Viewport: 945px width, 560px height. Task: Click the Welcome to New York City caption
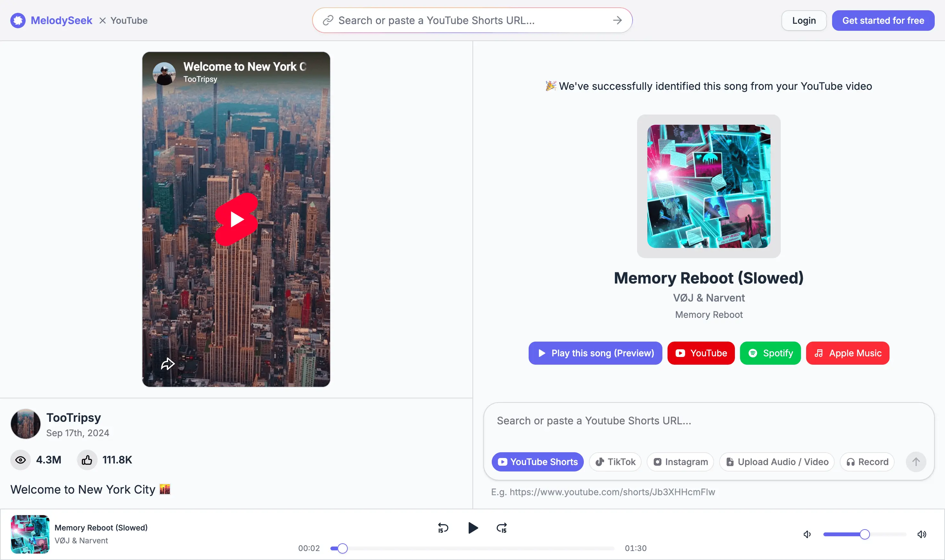[90, 489]
